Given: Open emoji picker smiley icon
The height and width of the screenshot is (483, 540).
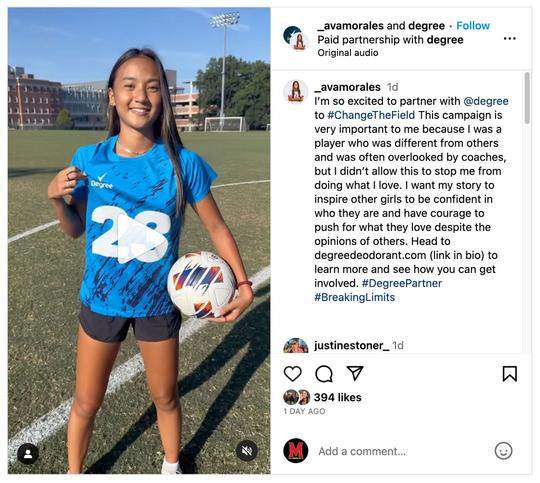Looking at the screenshot, I should point(503,451).
